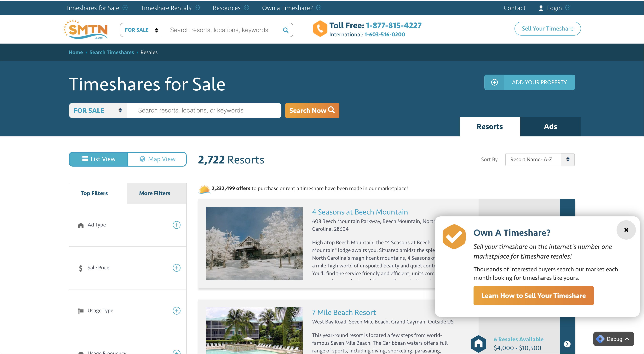Open 7 Mile Beach Resort listing
This screenshot has width=644, height=354.
(344, 312)
